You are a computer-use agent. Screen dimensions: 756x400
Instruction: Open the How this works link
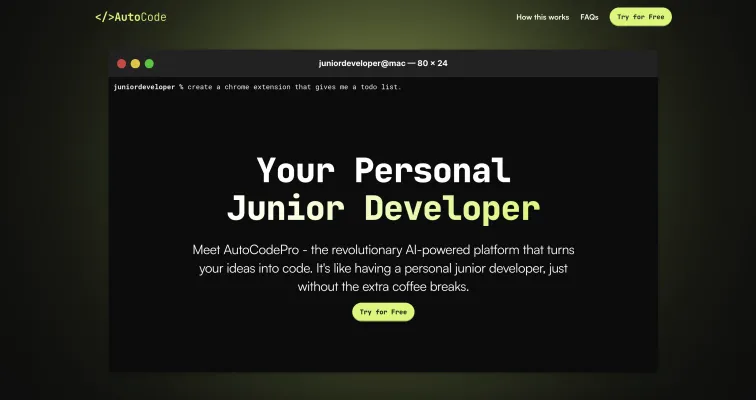[542, 17]
